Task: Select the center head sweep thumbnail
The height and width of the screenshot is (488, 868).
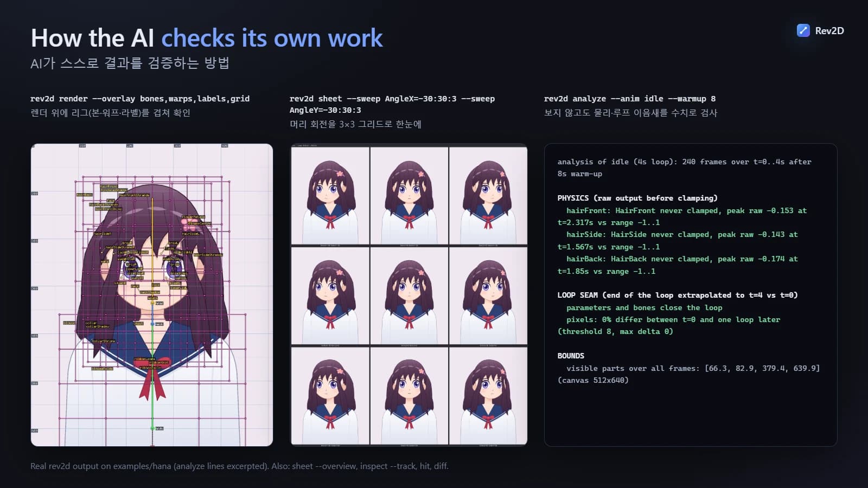Action: (x=409, y=296)
